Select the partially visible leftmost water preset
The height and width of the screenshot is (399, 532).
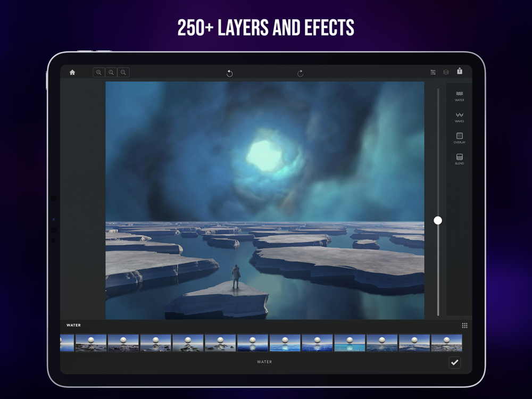click(67, 343)
